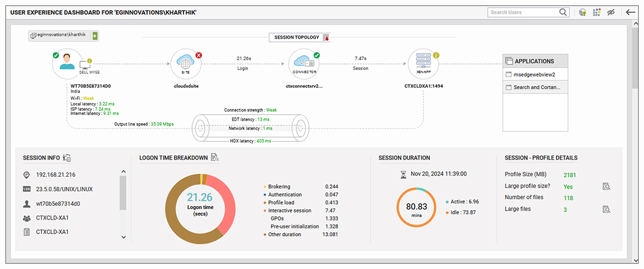Viewport: 644px width, 269px height.
Task: Click the 23.5.0.58/UNIX/LINUX version text
Action: click(x=65, y=189)
